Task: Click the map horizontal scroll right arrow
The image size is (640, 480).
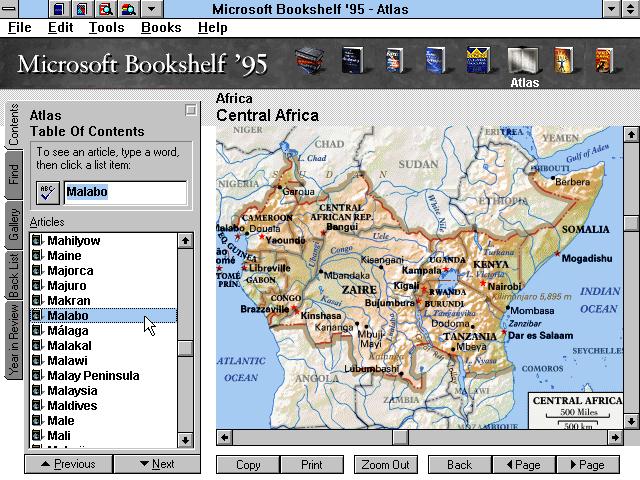Action: [x=615, y=438]
